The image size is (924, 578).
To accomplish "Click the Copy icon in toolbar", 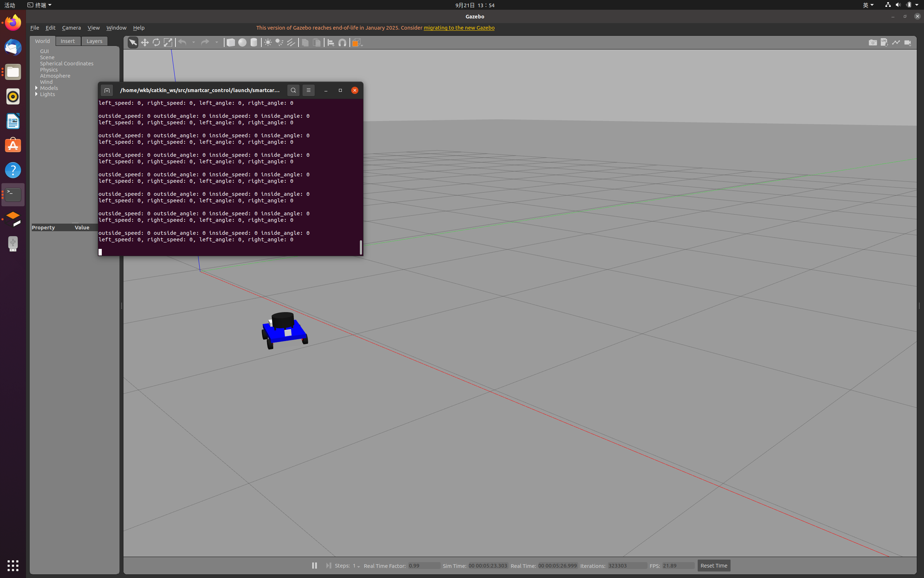I will pyautogui.click(x=305, y=42).
